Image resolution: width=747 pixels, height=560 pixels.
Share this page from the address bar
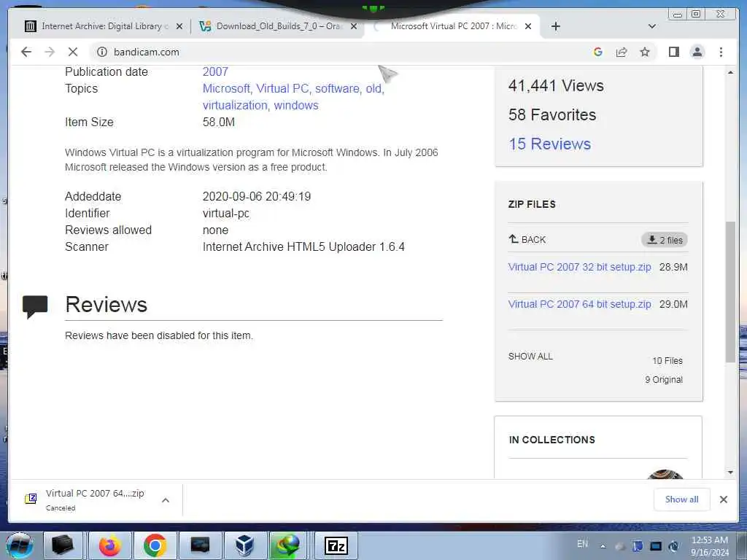pyautogui.click(x=622, y=52)
